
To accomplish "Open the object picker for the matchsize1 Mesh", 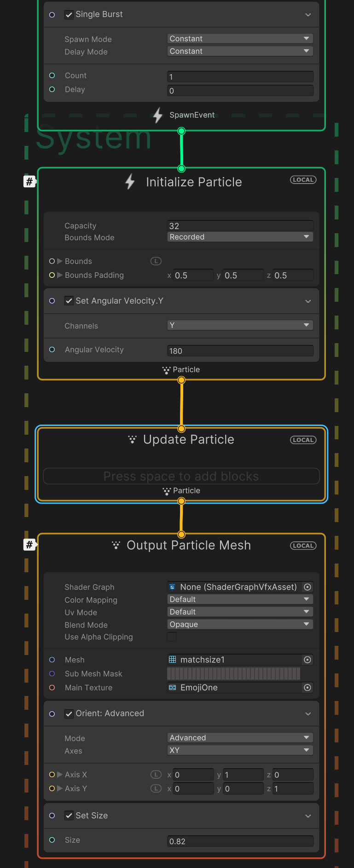I will pos(307,660).
